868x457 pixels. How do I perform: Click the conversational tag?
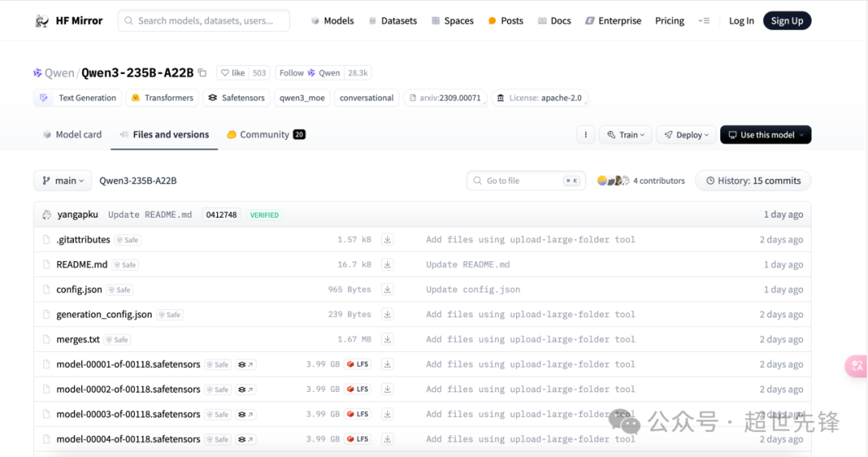click(x=366, y=98)
